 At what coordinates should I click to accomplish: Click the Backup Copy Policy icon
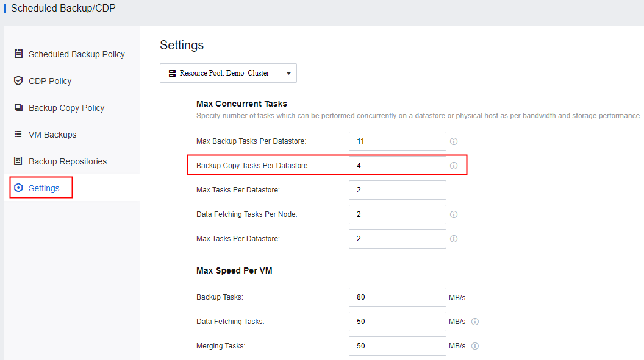(18, 108)
